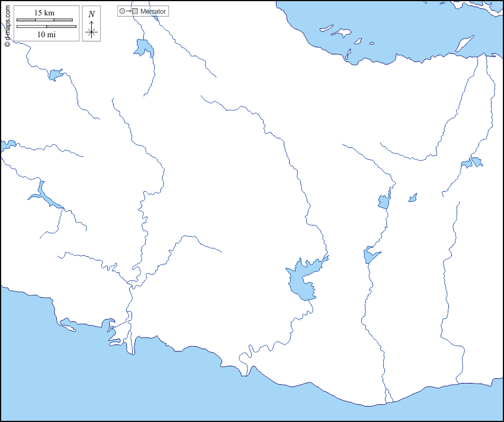Open the d-maps.com copyright link
Viewport: 504px width, 422px height.
(7, 24)
